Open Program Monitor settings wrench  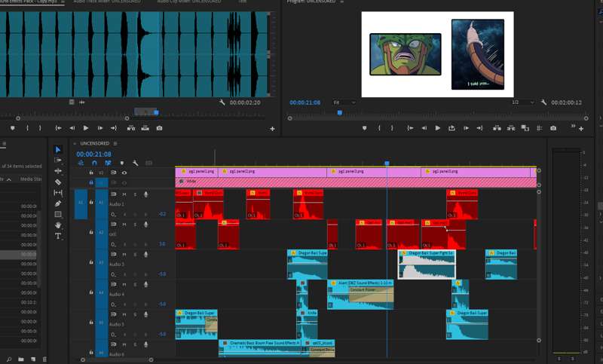pyautogui.click(x=543, y=102)
